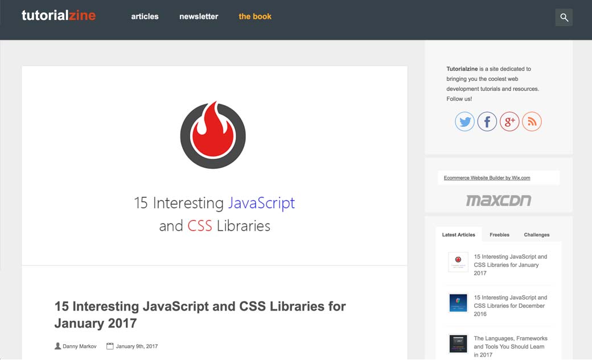592x364 pixels.
Task: Open the article headline for January 2017
Action: [x=200, y=315]
